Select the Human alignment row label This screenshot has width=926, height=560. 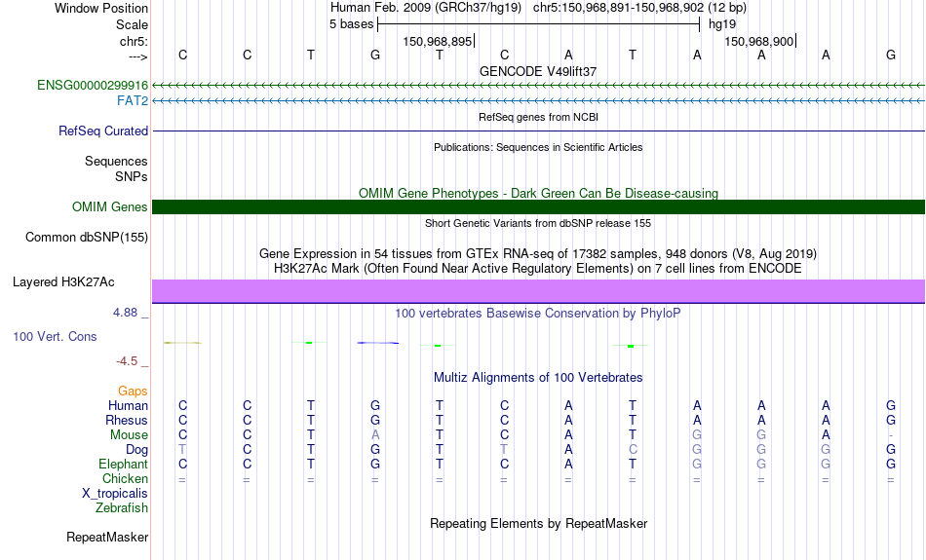[128, 405]
